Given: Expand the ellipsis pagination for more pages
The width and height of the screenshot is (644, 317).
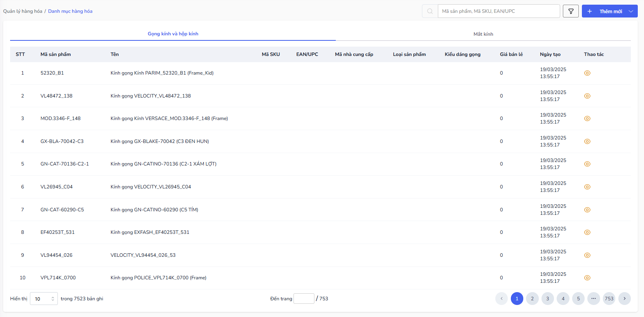Looking at the screenshot, I should pyautogui.click(x=594, y=299).
